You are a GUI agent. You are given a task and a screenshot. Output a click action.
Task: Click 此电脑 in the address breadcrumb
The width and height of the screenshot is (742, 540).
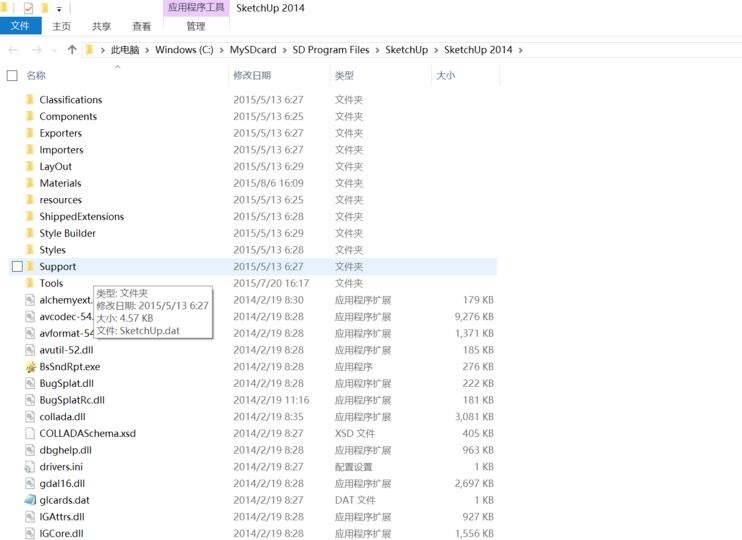pyautogui.click(x=125, y=50)
